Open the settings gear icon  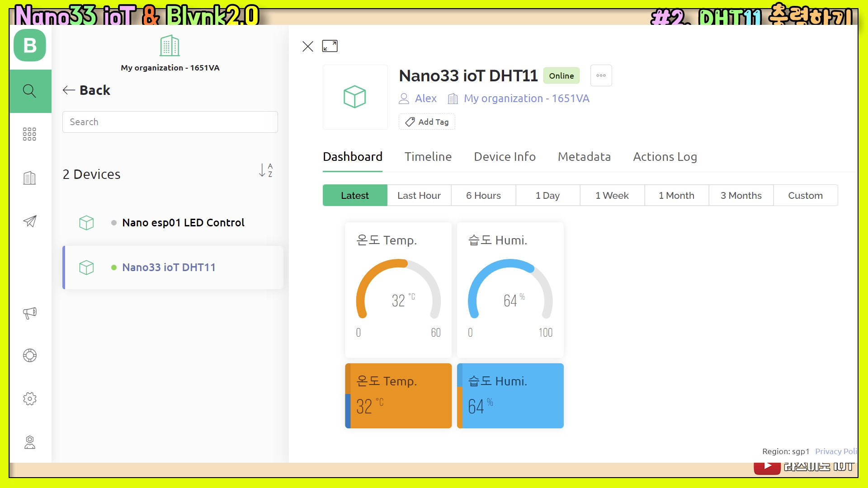[30, 399]
